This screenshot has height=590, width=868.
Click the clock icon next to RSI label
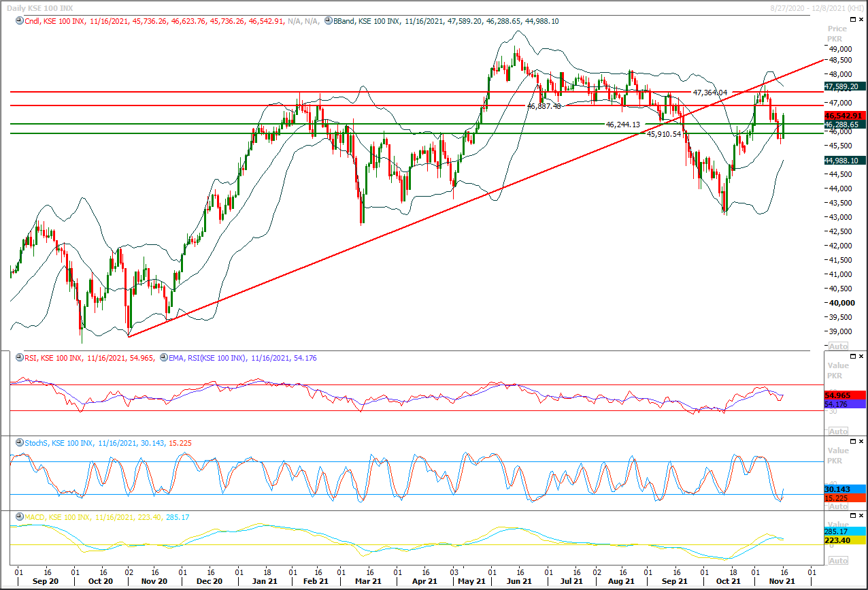(x=18, y=358)
